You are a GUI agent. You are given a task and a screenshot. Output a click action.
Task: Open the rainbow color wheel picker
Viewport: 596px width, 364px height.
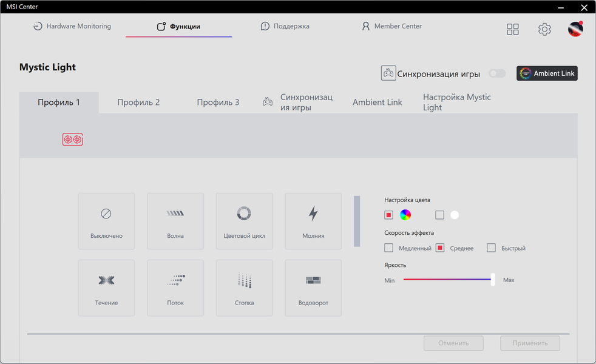405,215
